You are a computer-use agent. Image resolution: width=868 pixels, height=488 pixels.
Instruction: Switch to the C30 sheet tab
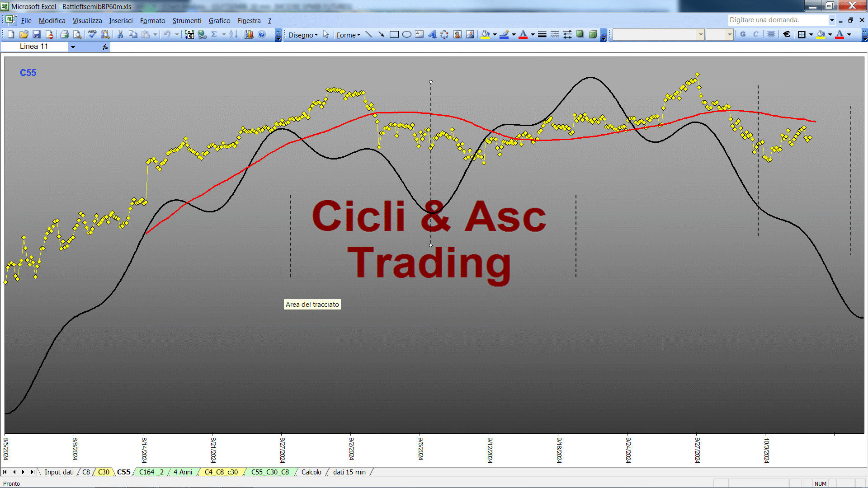point(104,472)
